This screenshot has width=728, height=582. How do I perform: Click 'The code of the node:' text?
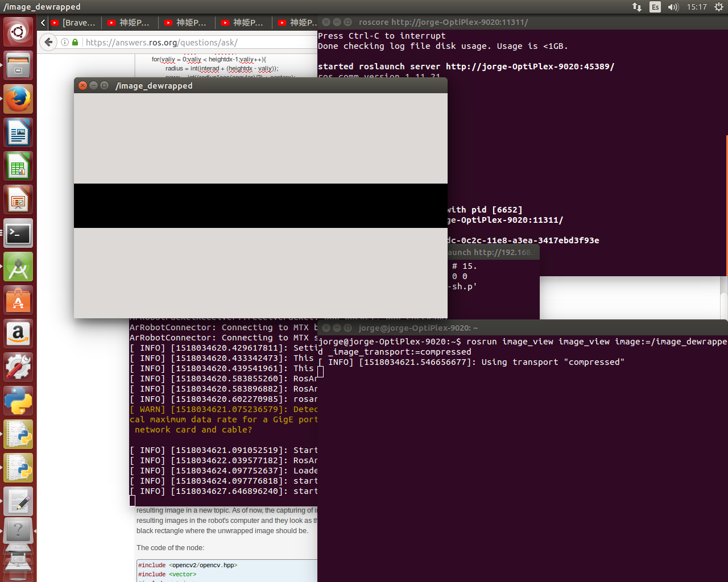pos(170,548)
